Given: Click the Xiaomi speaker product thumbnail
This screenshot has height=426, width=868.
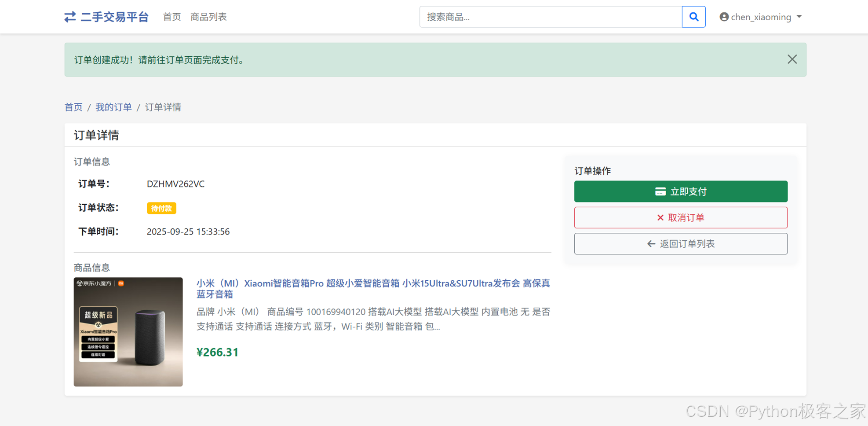Looking at the screenshot, I should click(x=128, y=332).
